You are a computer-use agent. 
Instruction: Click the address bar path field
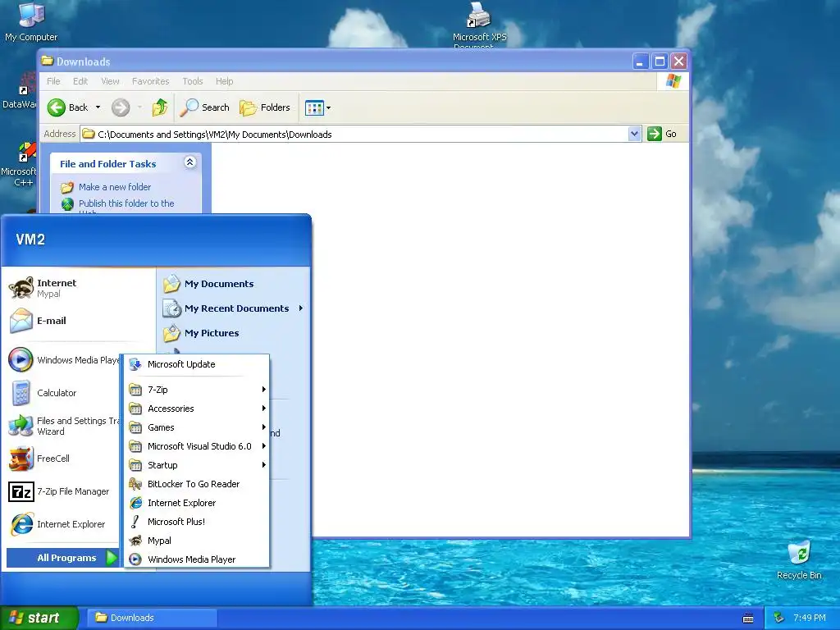354,135
